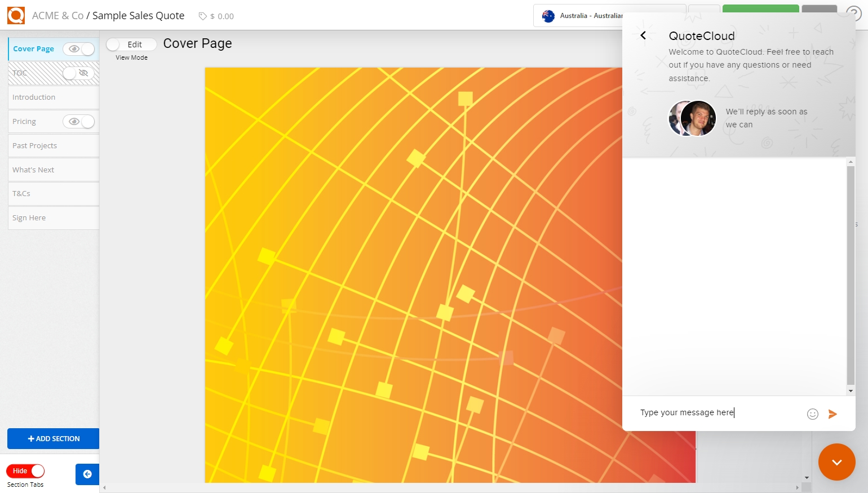Select the Introduction section tab
This screenshot has width=868, height=493.
coord(34,97)
